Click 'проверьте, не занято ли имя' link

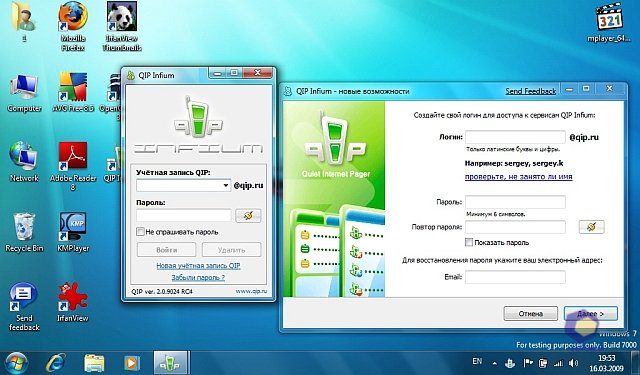(x=518, y=177)
